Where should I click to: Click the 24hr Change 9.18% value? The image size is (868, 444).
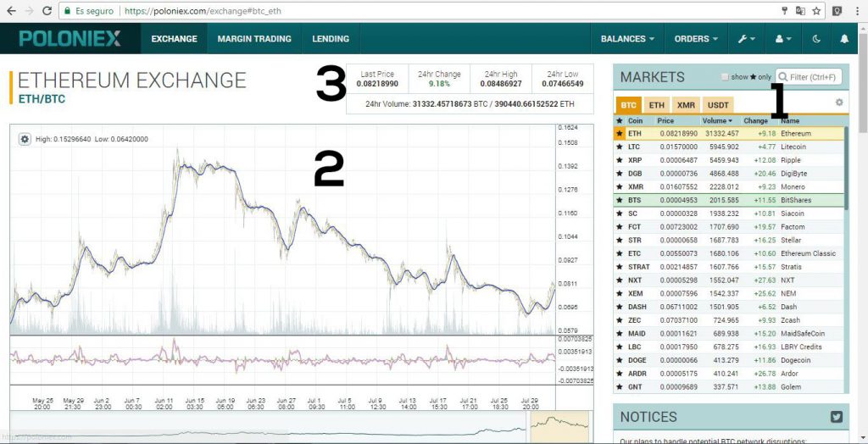point(439,84)
